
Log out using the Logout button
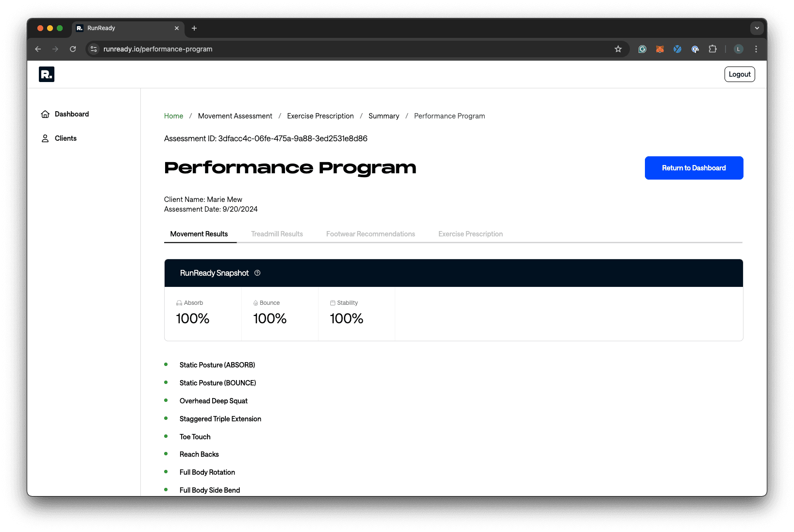pyautogui.click(x=740, y=74)
